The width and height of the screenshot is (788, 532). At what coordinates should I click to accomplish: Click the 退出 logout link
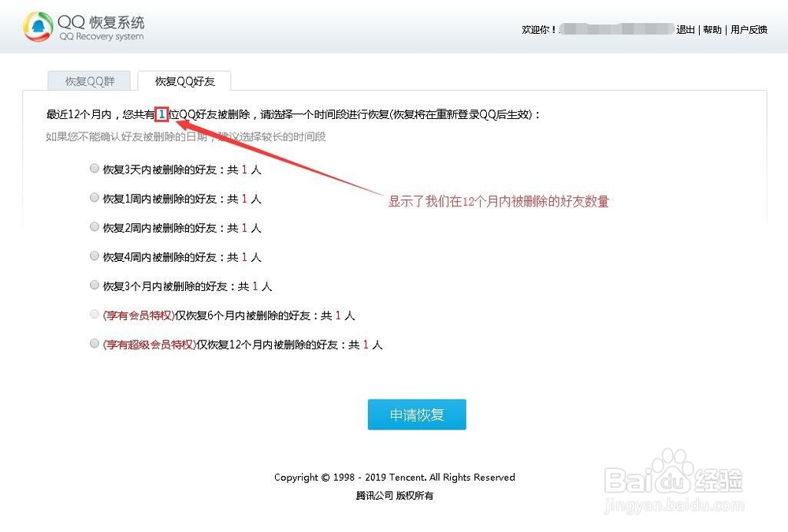click(685, 30)
